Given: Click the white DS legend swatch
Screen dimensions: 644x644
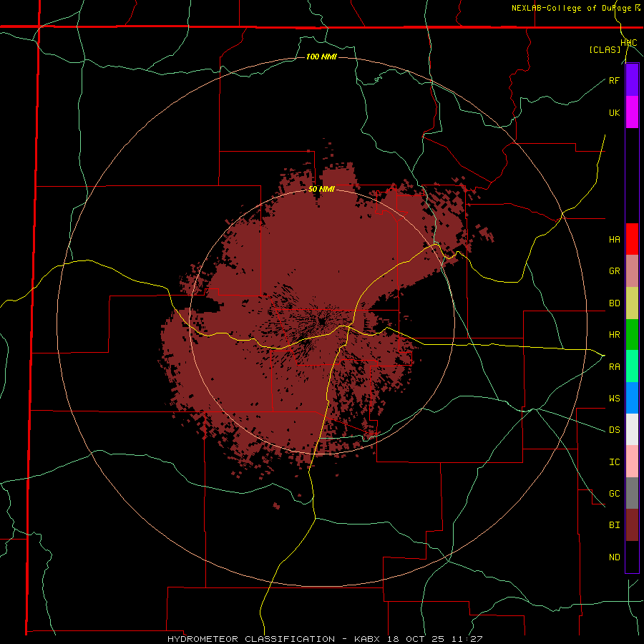Looking at the screenshot, I should (632, 429).
